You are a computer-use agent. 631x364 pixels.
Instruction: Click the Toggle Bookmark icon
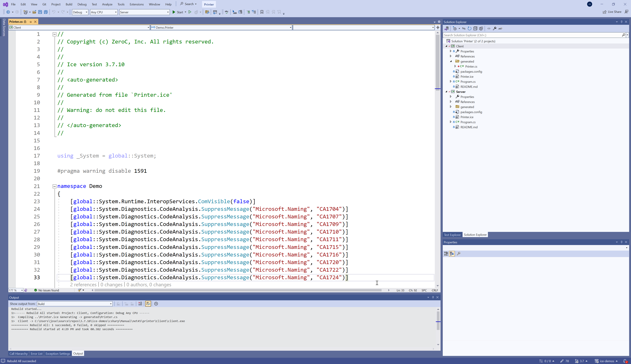pos(262,12)
